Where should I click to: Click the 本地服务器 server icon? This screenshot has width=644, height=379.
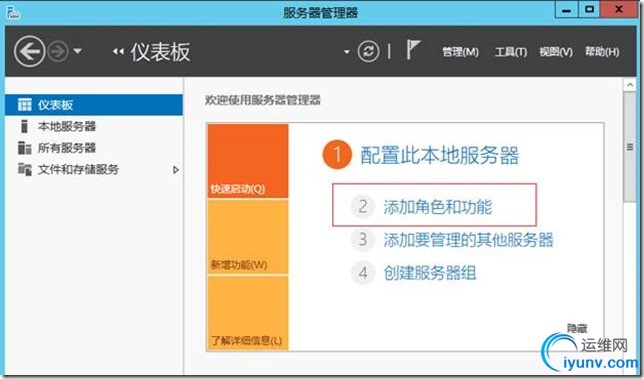coord(25,126)
